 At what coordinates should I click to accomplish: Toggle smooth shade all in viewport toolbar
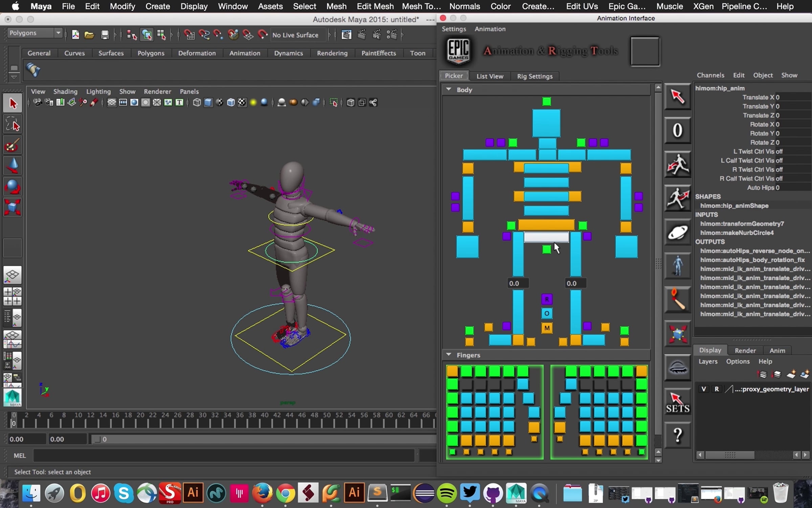[208, 102]
